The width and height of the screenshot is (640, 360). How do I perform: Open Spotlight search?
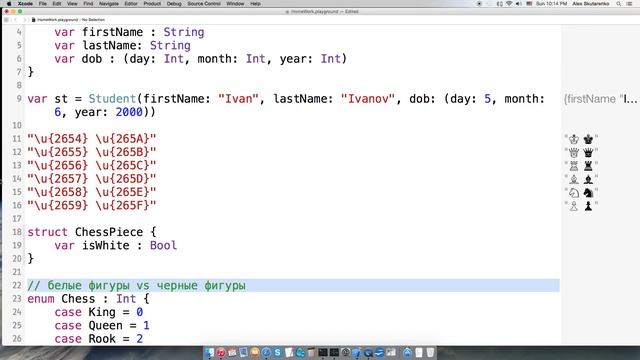619,4
